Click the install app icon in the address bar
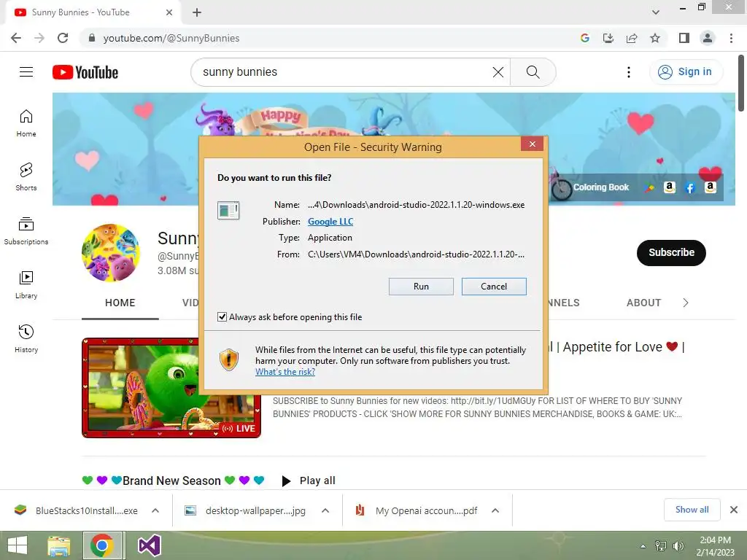Image resolution: width=747 pixels, height=560 pixels. click(x=608, y=38)
